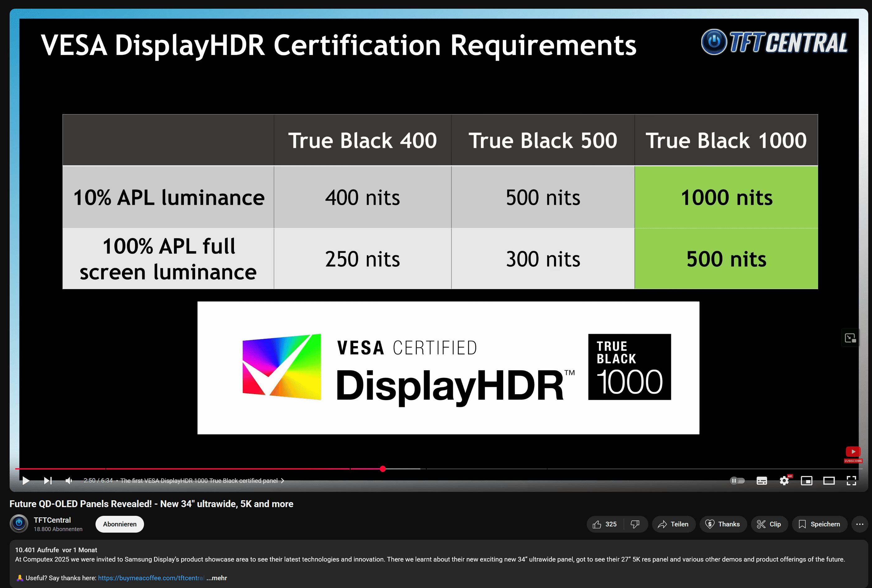Screen dimensions: 872x588
Task: Click the 'True Black 500' column header
Action: pos(543,140)
